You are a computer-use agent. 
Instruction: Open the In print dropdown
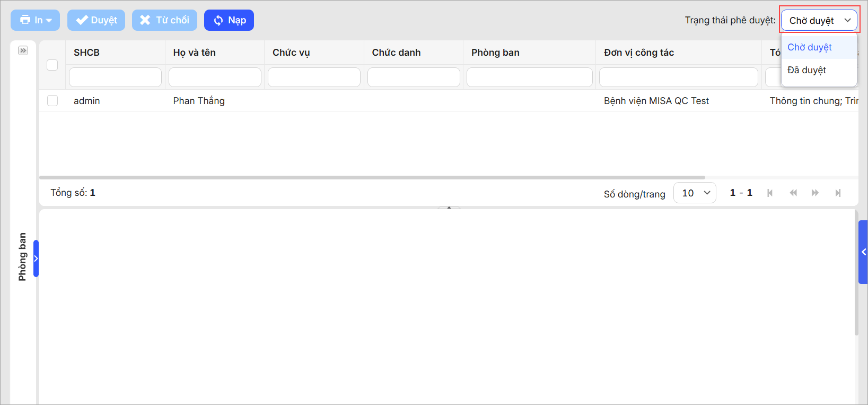click(35, 20)
